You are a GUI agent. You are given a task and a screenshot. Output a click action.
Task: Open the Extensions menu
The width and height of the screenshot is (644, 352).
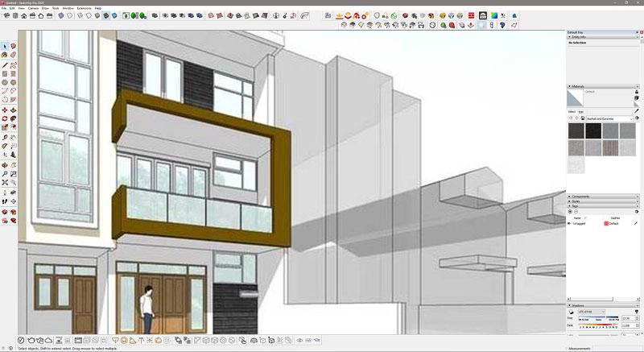coord(85,8)
